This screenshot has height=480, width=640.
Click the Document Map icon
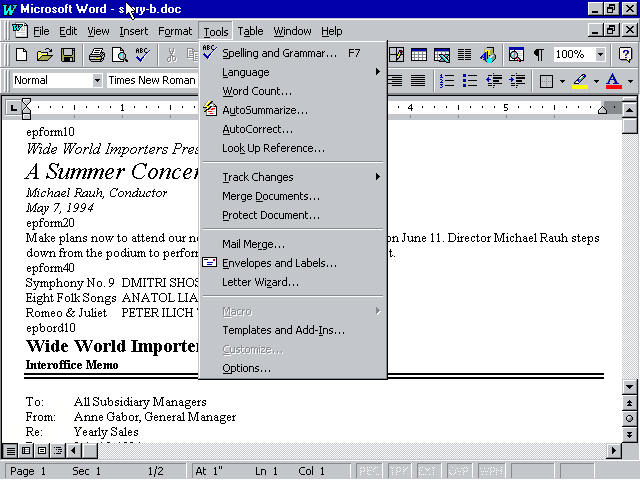tap(516, 54)
